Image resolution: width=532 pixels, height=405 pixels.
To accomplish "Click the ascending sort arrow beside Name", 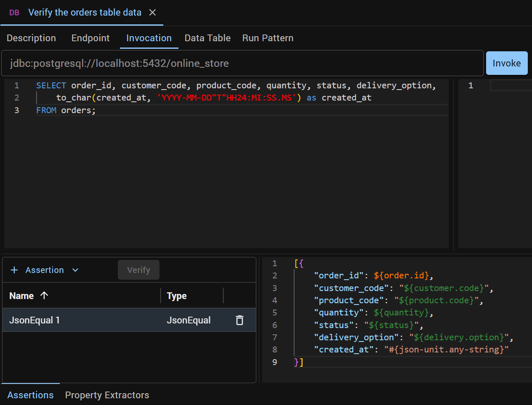I will coord(44,295).
